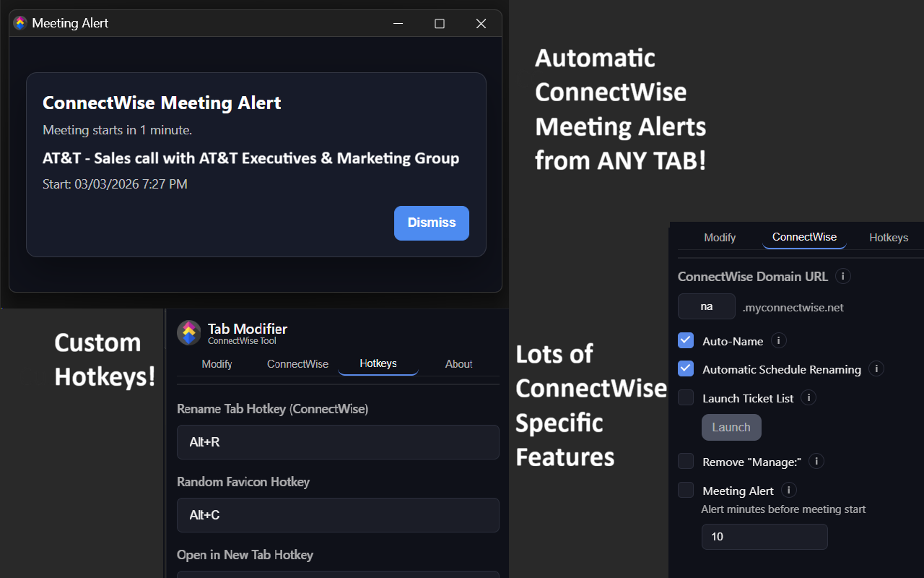This screenshot has width=924, height=578.
Task: Click the "ConnectWise Meeting Alert" heading
Action: coord(162,103)
